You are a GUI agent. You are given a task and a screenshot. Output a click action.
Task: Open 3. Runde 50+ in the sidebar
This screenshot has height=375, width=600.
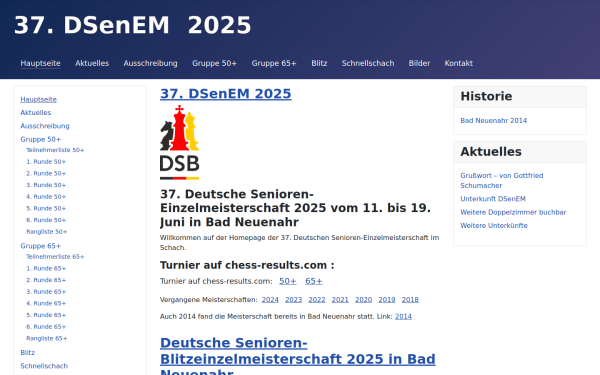pyautogui.click(x=46, y=185)
